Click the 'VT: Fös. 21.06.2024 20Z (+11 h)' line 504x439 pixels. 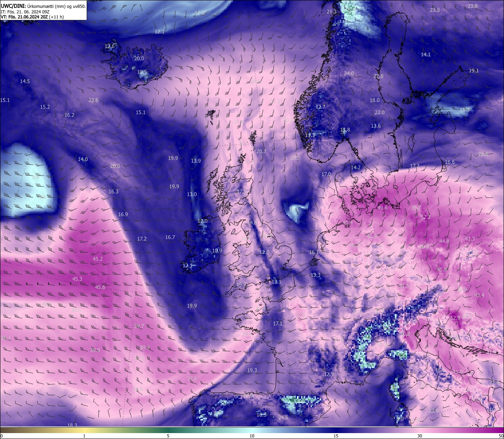32,17
